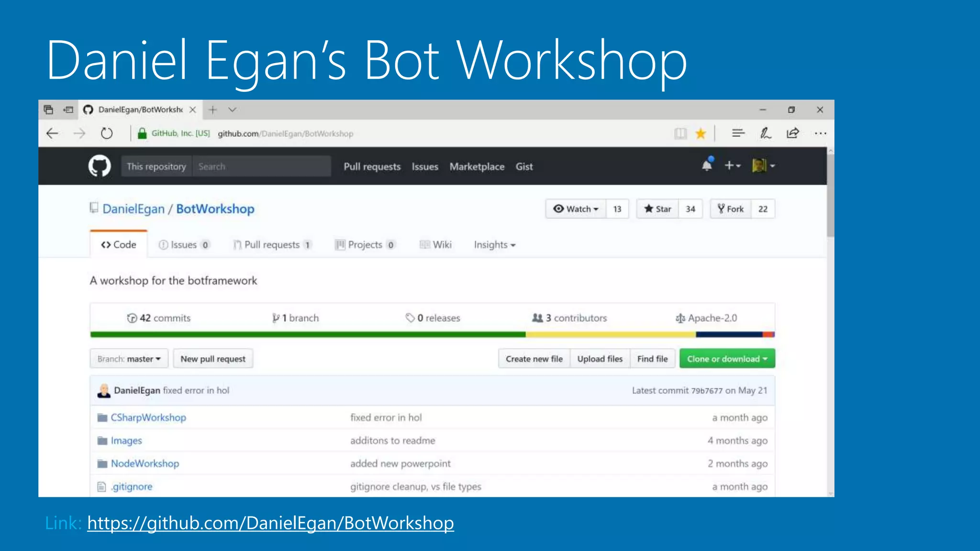Open the Edge more options ellipsis
Viewport: 980px width, 551px height.
[820, 133]
